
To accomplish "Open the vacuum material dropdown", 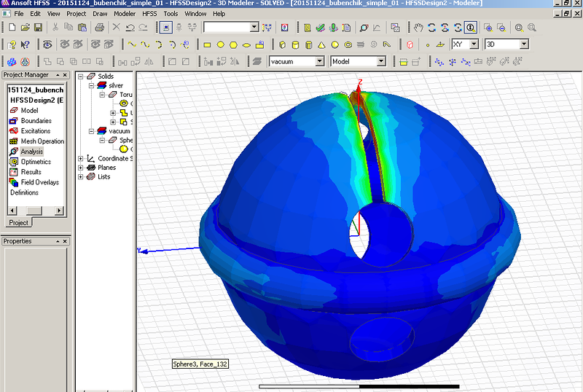I will coord(319,62).
